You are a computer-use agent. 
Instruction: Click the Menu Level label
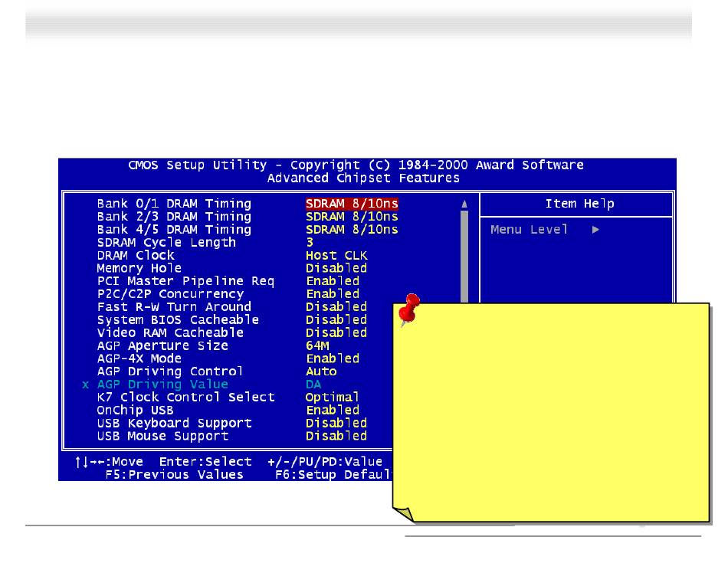530,230
